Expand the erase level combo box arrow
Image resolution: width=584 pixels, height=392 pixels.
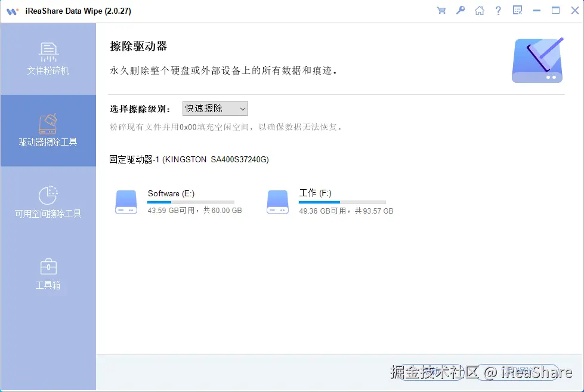point(242,108)
